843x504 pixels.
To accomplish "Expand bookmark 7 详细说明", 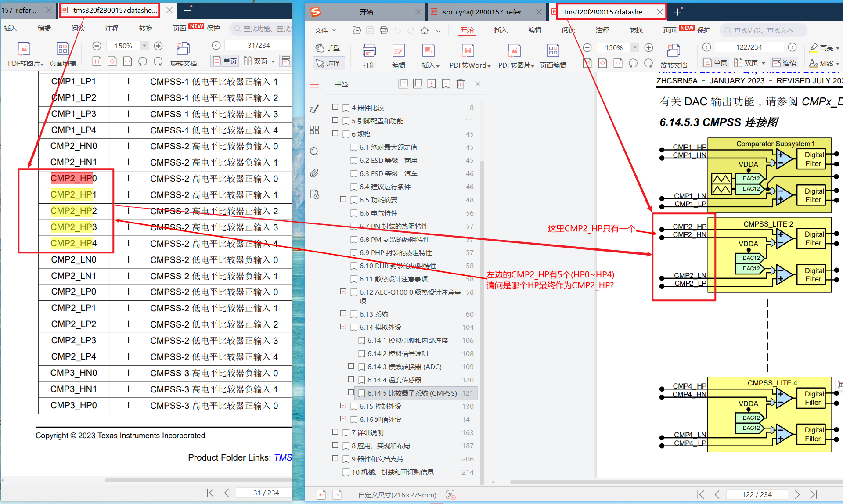I will click(335, 432).
